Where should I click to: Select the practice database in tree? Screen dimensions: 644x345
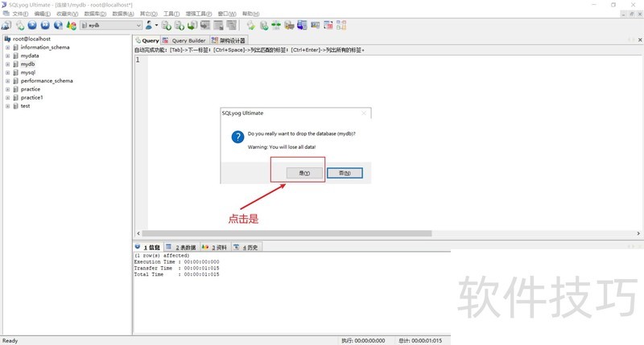(31, 89)
